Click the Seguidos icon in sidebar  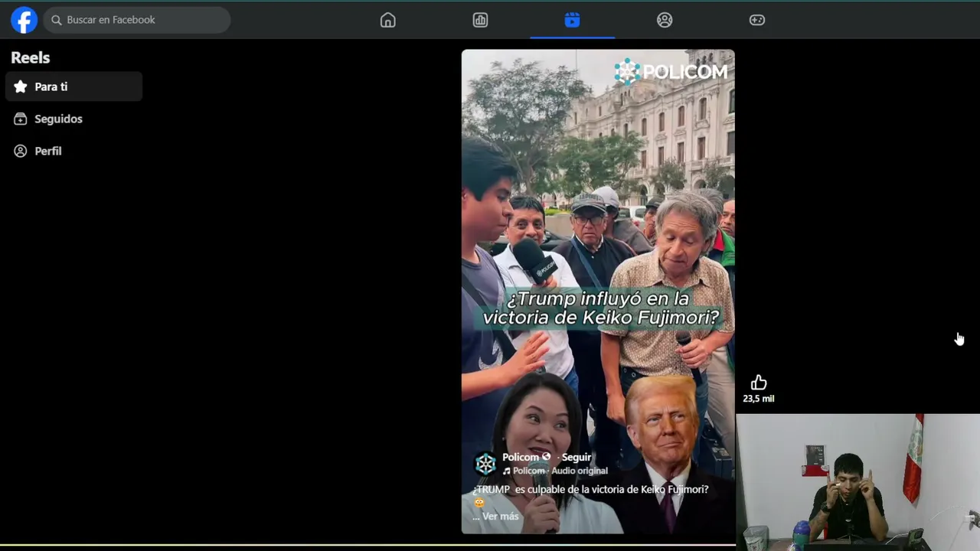[x=21, y=119]
